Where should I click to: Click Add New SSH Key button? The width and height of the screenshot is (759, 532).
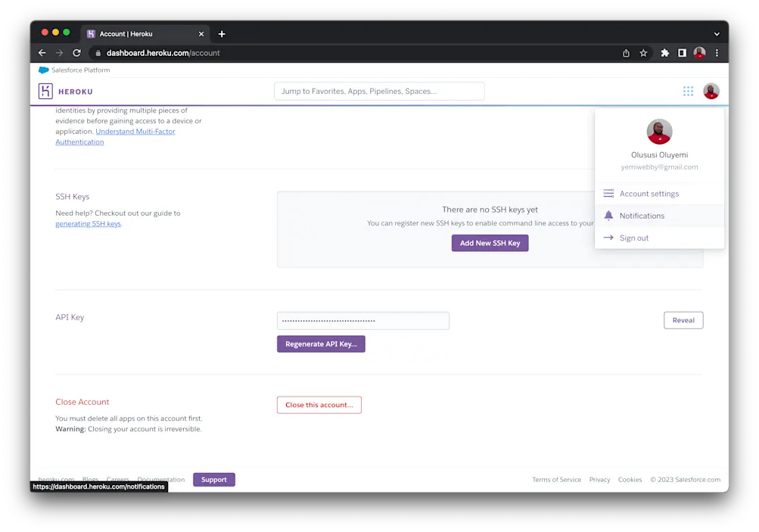click(x=490, y=243)
